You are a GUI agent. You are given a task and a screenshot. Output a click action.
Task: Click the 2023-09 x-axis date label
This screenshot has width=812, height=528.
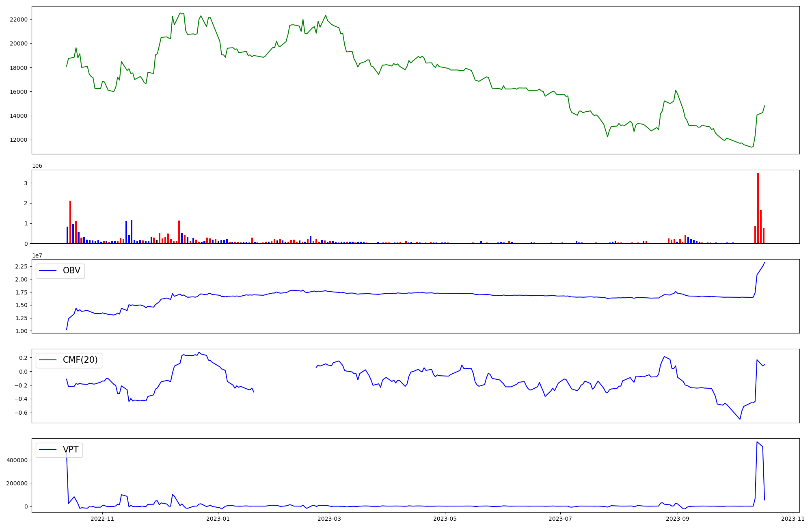[678, 519]
